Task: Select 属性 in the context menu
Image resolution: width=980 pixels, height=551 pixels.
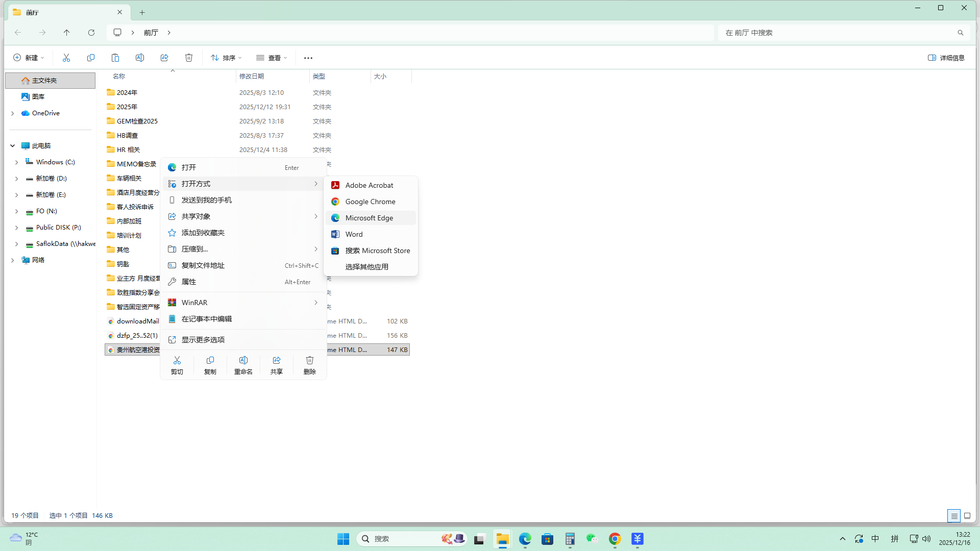Action: tap(189, 282)
